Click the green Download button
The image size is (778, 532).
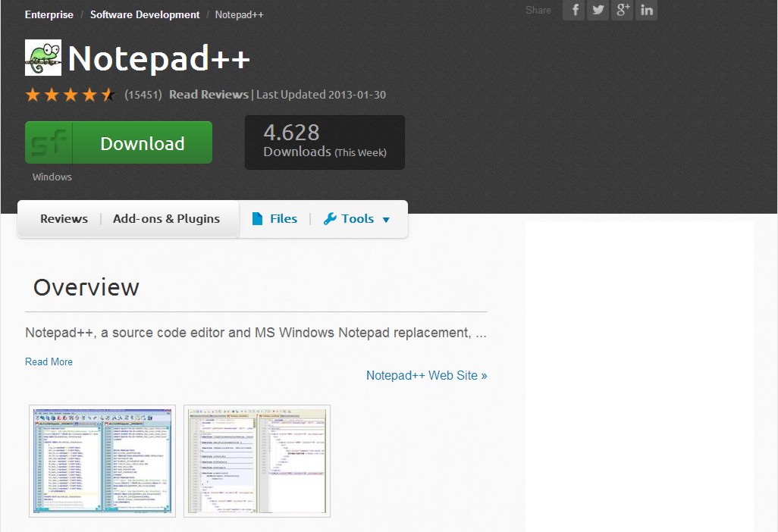tap(118, 142)
